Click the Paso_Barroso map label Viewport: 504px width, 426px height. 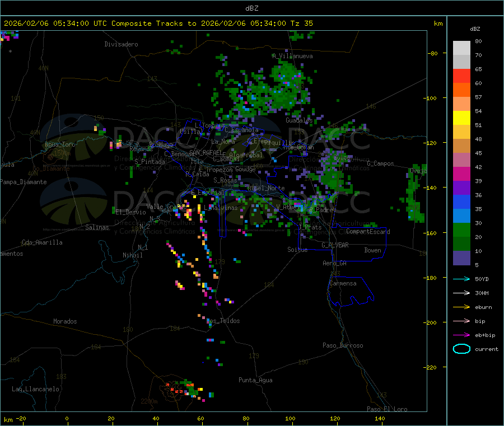pyautogui.click(x=343, y=345)
